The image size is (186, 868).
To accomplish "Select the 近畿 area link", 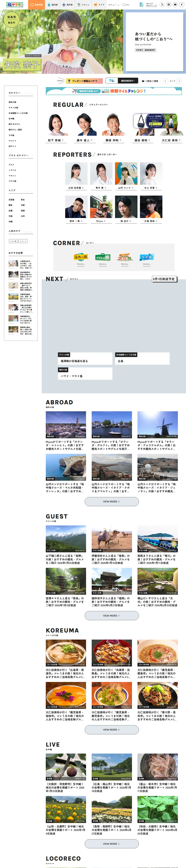I will click(10, 211).
